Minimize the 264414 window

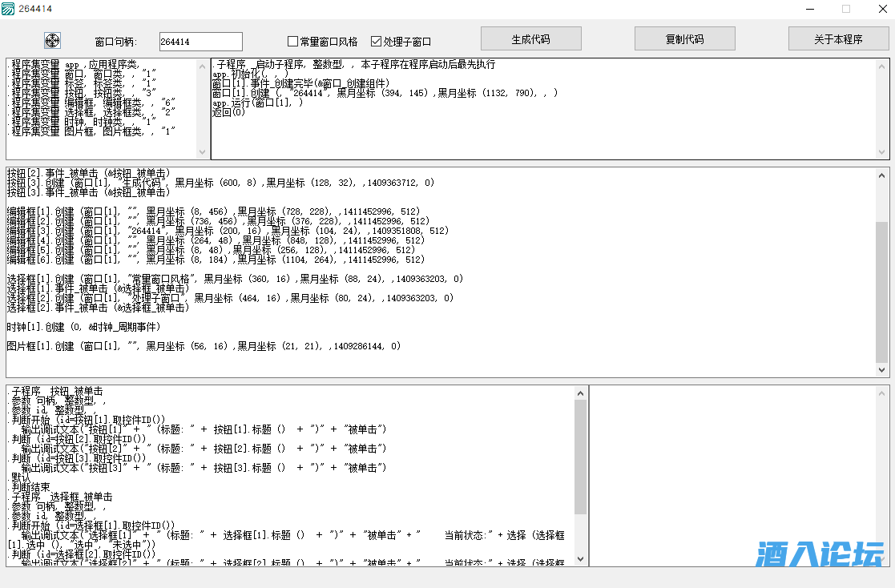tap(810, 9)
